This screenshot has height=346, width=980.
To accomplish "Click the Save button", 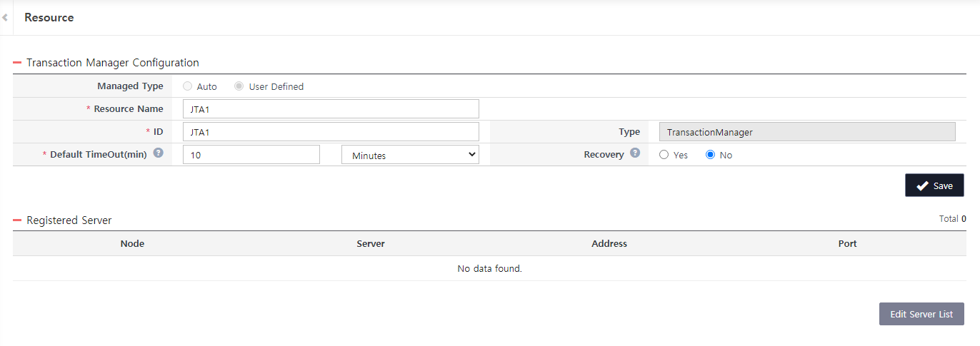I will pos(934,185).
